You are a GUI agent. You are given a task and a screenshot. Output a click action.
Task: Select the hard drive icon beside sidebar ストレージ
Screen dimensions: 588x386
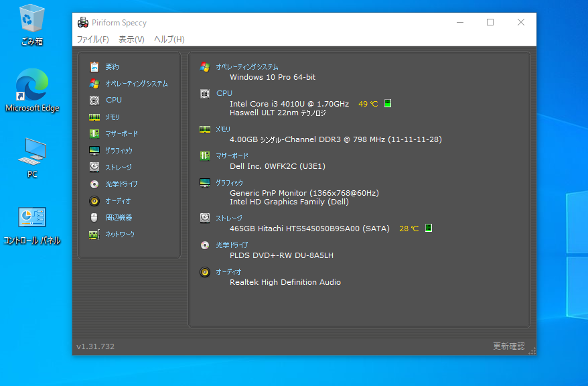click(94, 167)
